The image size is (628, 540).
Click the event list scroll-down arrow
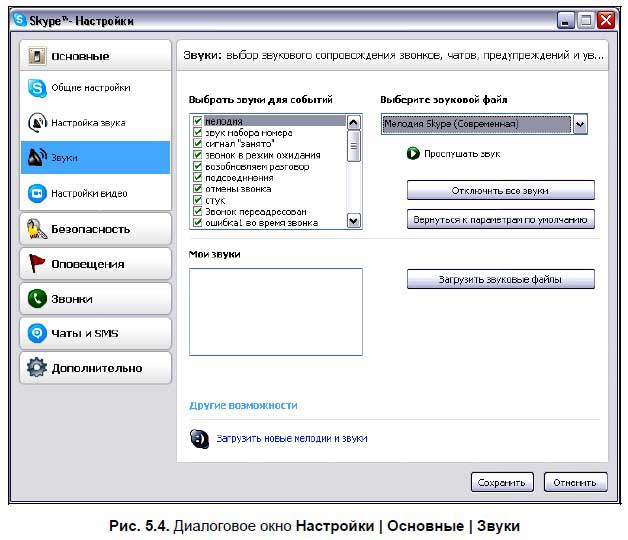[x=353, y=221]
